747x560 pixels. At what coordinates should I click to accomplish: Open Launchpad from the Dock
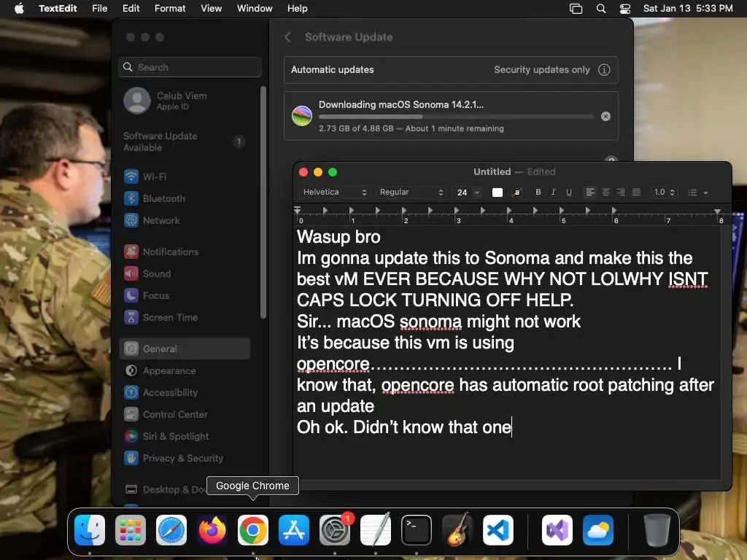[131, 530]
